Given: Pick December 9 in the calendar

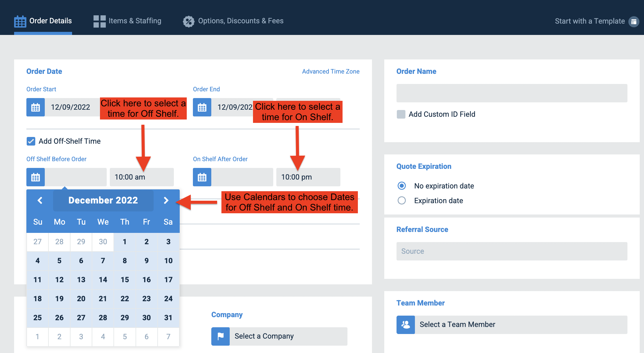Looking at the screenshot, I should [x=147, y=261].
